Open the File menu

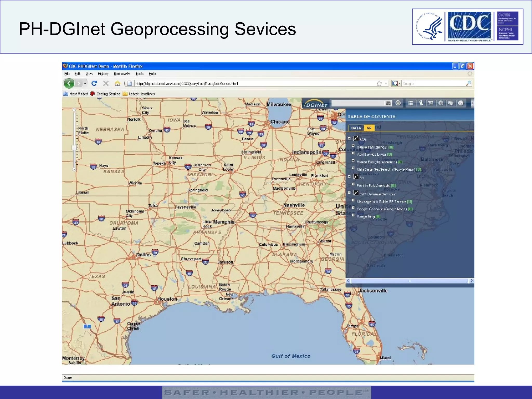(67, 74)
